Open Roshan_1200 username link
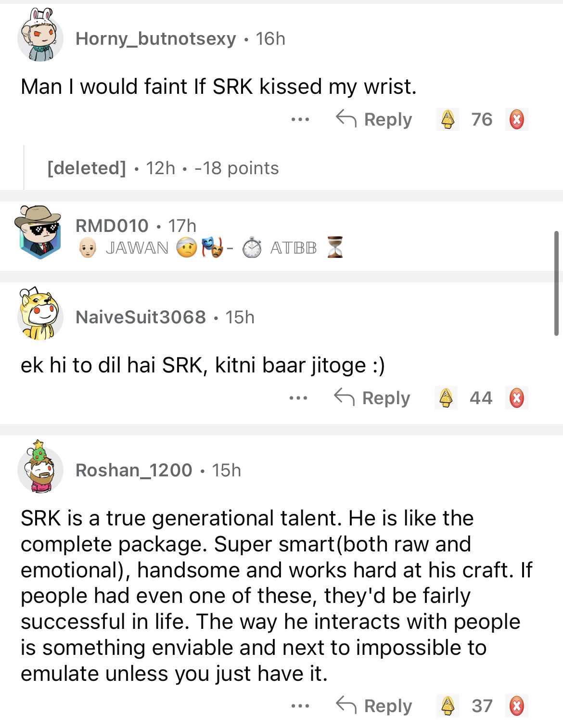The width and height of the screenshot is (563, 728). coord(134,470)
